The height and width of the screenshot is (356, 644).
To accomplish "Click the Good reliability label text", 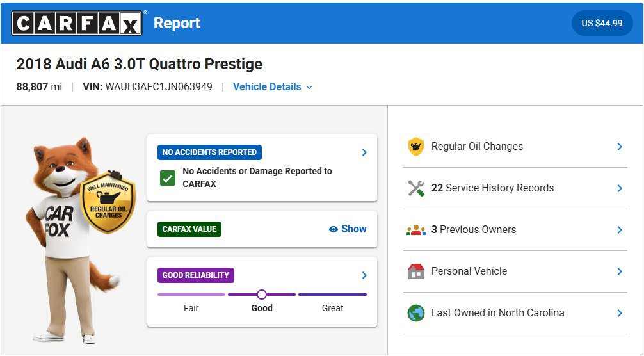I will pyautogui.click(x=262, y=308).
